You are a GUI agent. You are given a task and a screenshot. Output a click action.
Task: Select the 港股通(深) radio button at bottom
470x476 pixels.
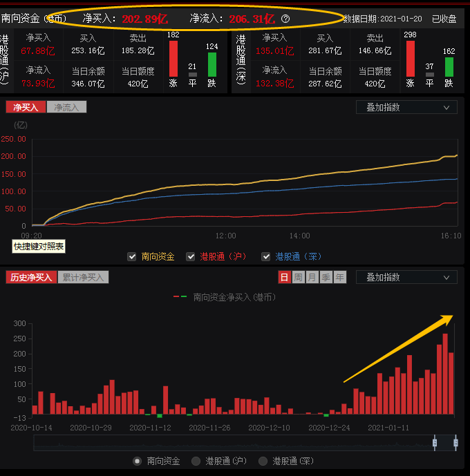pyautogui.click(x=263, y=461)
